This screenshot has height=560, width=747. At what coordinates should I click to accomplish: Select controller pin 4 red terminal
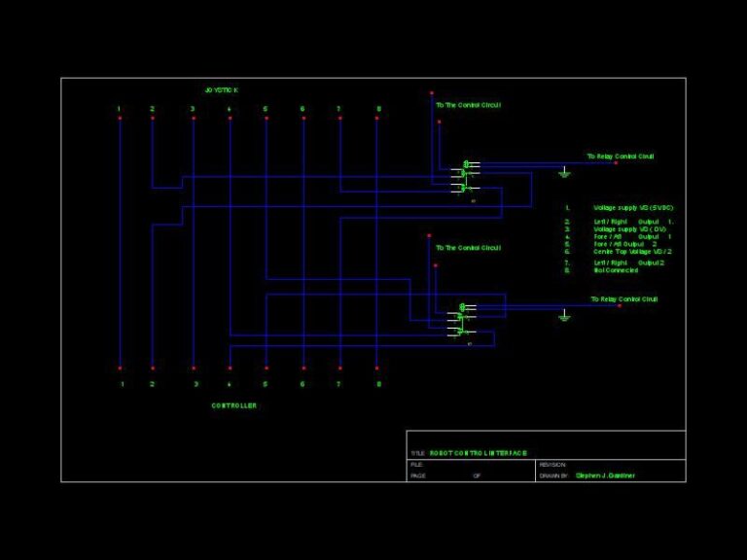230,368
